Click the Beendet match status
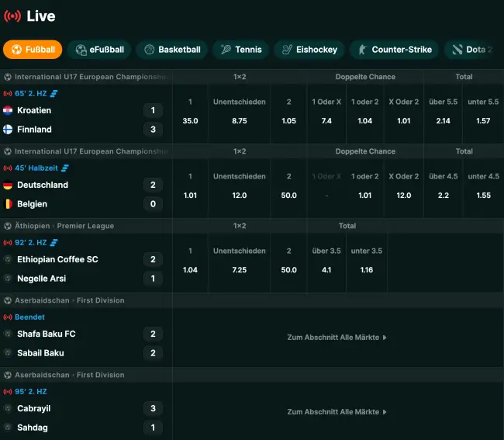 (30, 317)
